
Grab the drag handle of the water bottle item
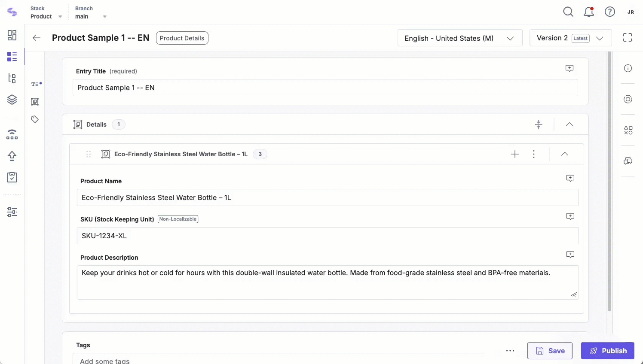tap(89, 154)
